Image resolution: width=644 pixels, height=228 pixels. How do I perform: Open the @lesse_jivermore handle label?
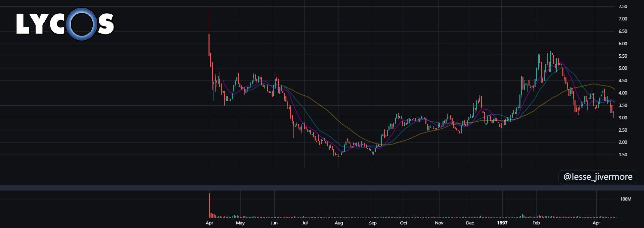pos(598,177)
